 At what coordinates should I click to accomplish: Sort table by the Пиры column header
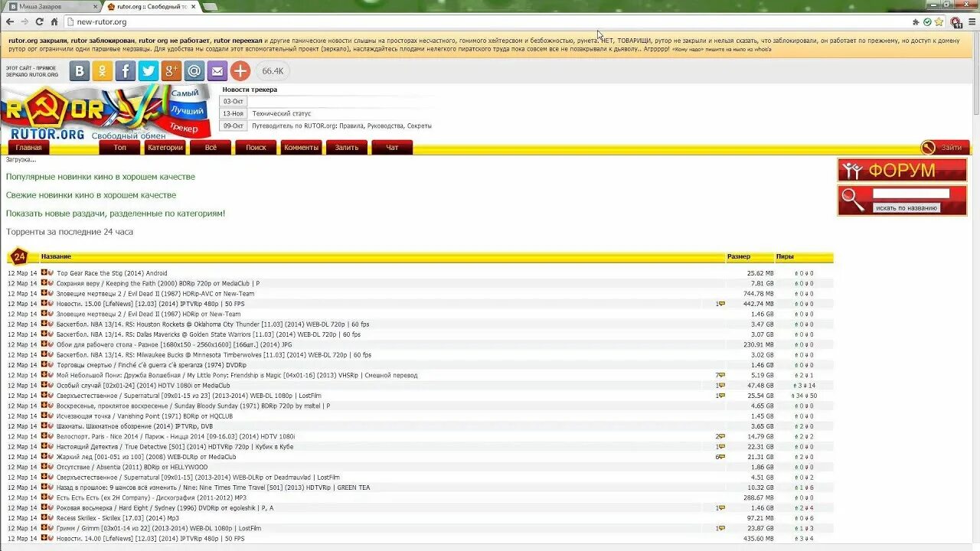tap(785, 256)
